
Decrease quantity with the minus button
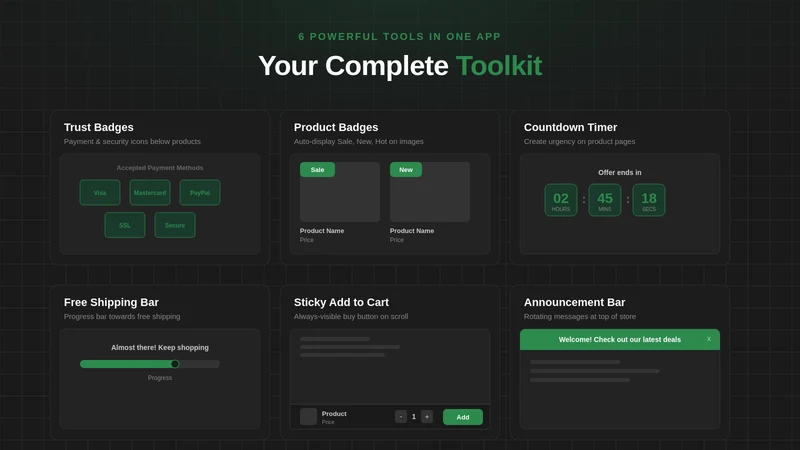401,417
